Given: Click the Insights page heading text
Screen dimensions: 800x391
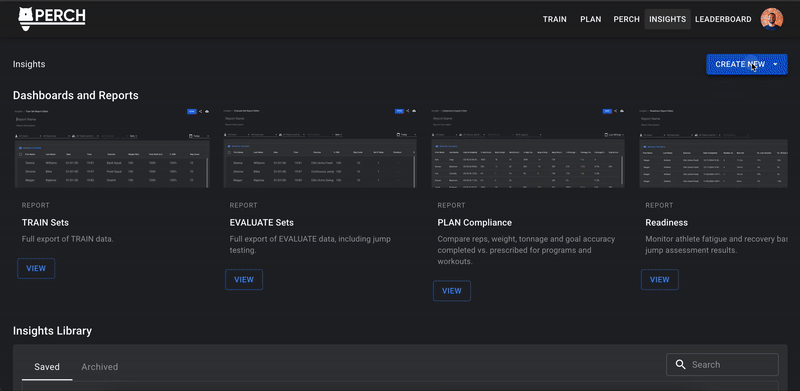Looking at the screenshot, I should coord(29,64).
